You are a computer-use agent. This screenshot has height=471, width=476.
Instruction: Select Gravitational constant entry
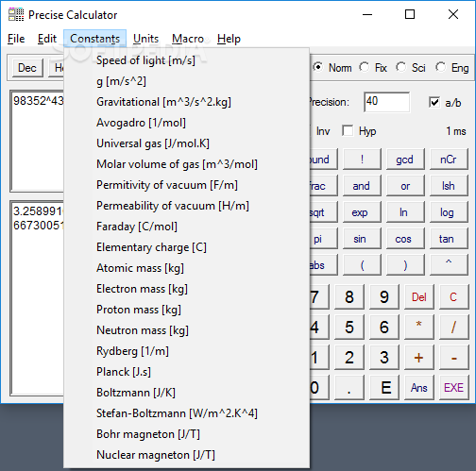tap(186, 102)
